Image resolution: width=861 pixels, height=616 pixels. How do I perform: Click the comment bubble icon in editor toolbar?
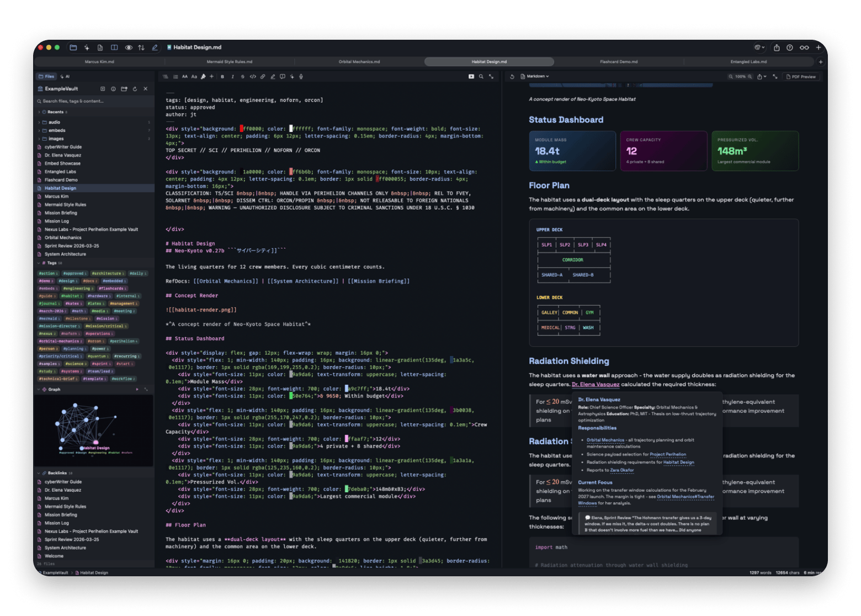[283, 77]
